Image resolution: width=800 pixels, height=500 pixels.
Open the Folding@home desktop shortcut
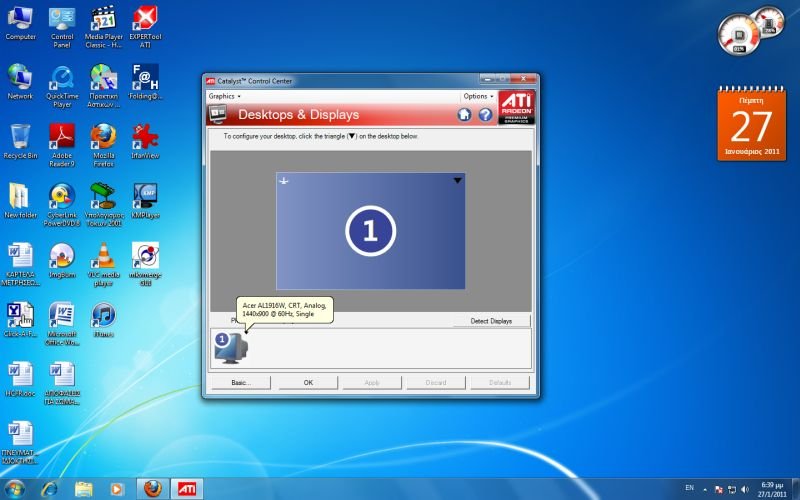145,82
